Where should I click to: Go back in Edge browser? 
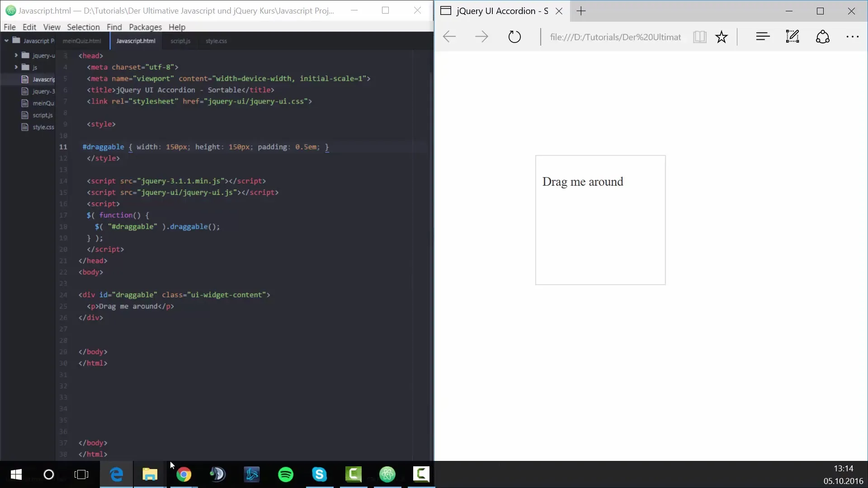tap(449, 37)
